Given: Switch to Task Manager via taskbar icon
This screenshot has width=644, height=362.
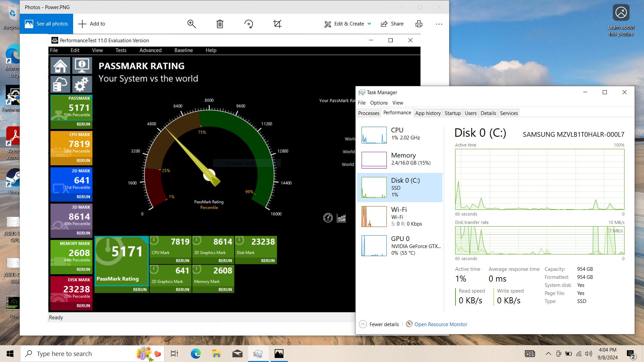Looking at the screenshot, I should 258,354.
